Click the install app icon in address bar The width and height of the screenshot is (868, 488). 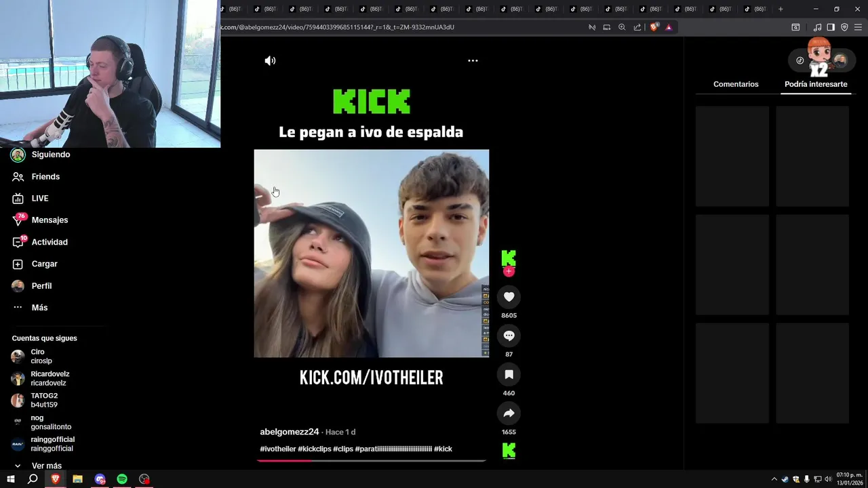pos(607,27)
